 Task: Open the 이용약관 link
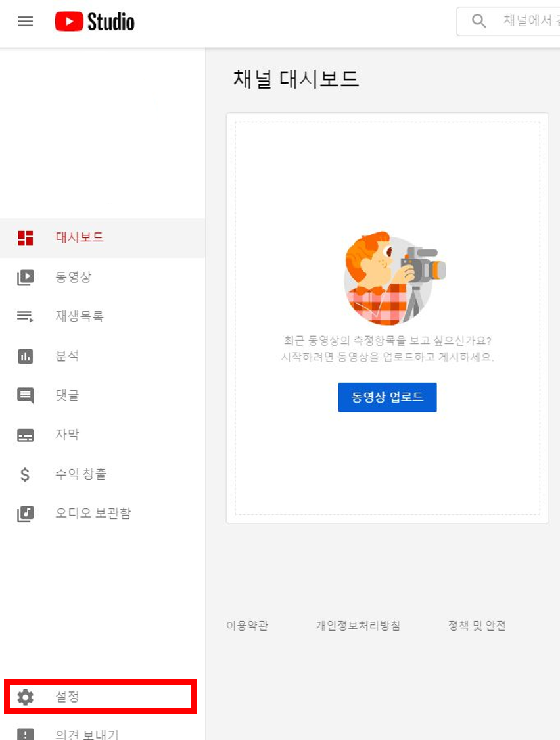247,626
